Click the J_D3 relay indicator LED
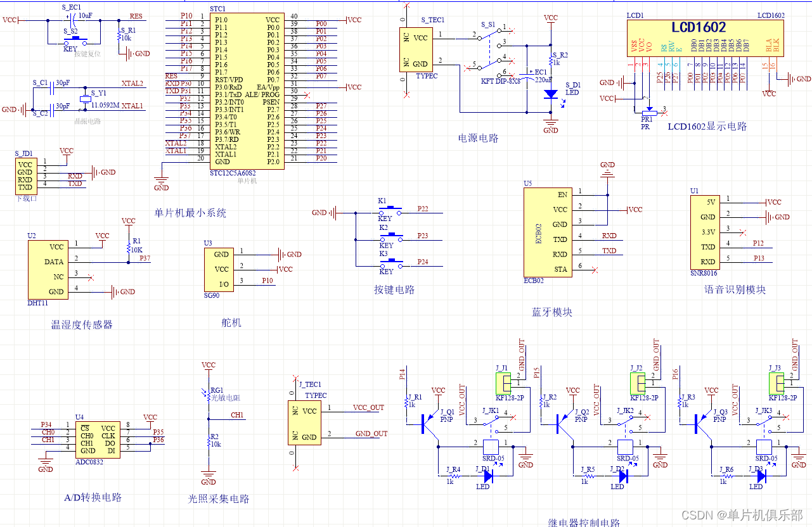 (761, 475)
